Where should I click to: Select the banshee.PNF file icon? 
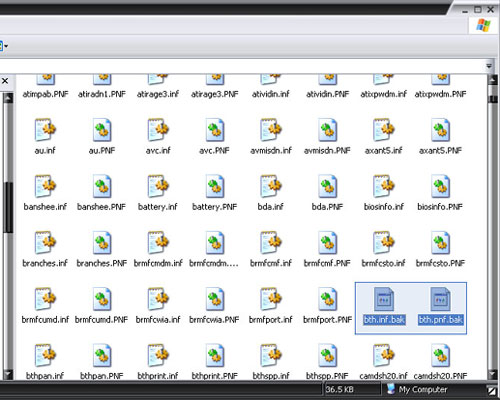[102, 186]
